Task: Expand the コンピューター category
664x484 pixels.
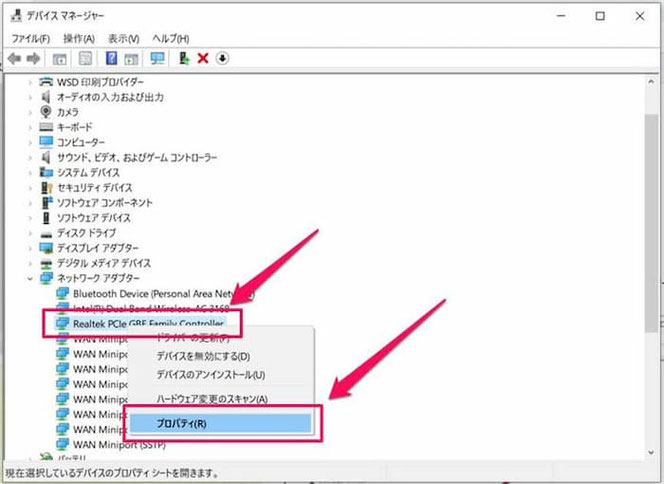Action: coord(30,142)
